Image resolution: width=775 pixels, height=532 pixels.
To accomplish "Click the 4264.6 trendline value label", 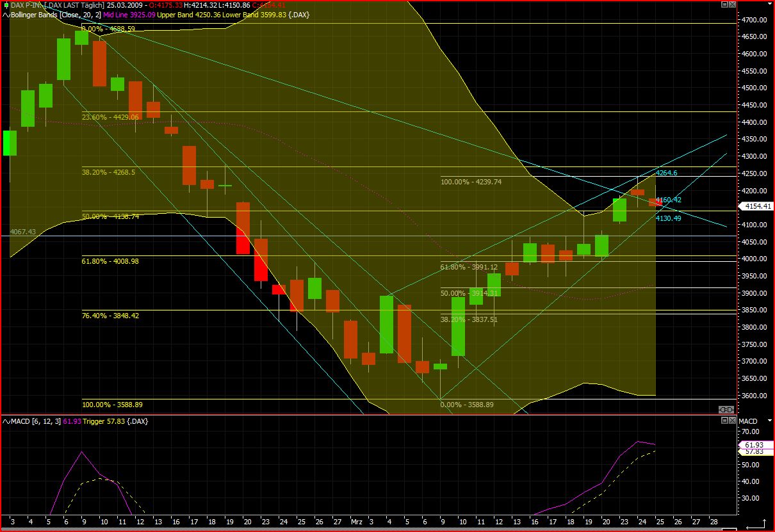I will point(667,173).
